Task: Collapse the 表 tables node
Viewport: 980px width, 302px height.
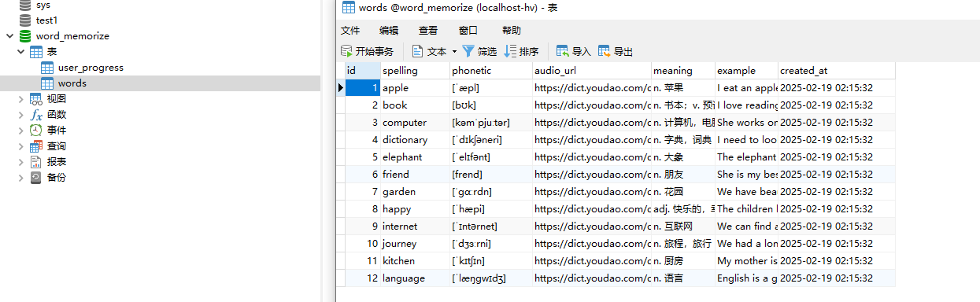Action: coord(21,52)
